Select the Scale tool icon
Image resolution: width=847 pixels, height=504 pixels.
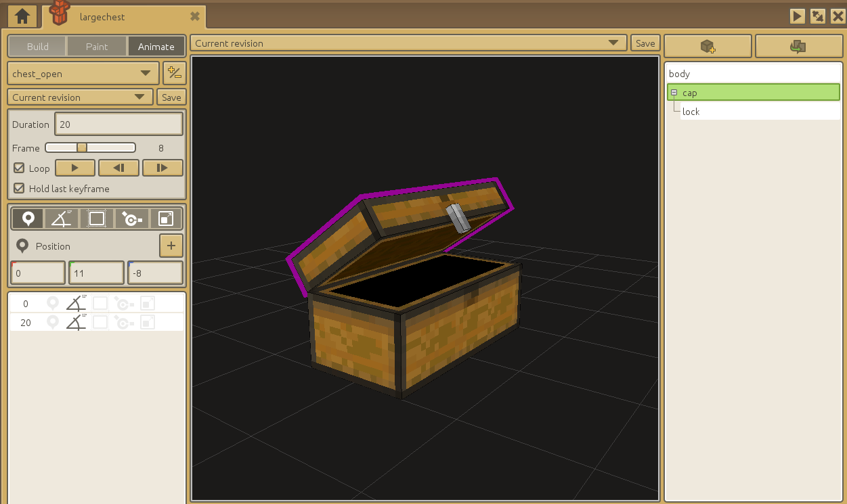[166, 219]
